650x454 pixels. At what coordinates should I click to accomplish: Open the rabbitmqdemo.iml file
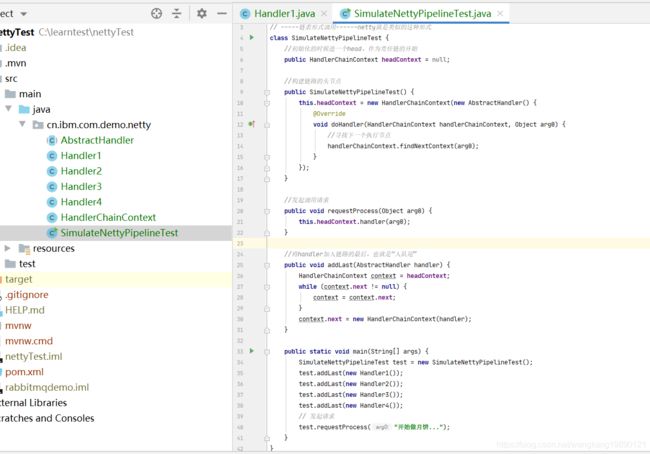click(x=47, y=387)
